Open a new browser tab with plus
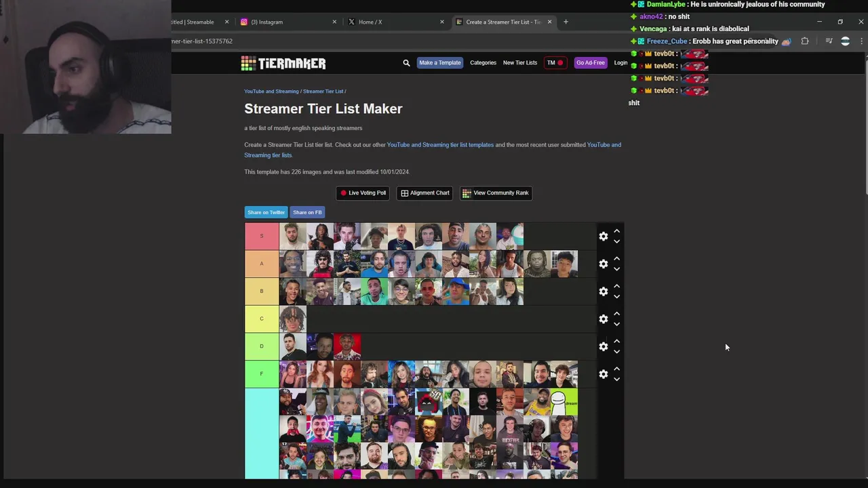868x488 pixels. (566, 22)
